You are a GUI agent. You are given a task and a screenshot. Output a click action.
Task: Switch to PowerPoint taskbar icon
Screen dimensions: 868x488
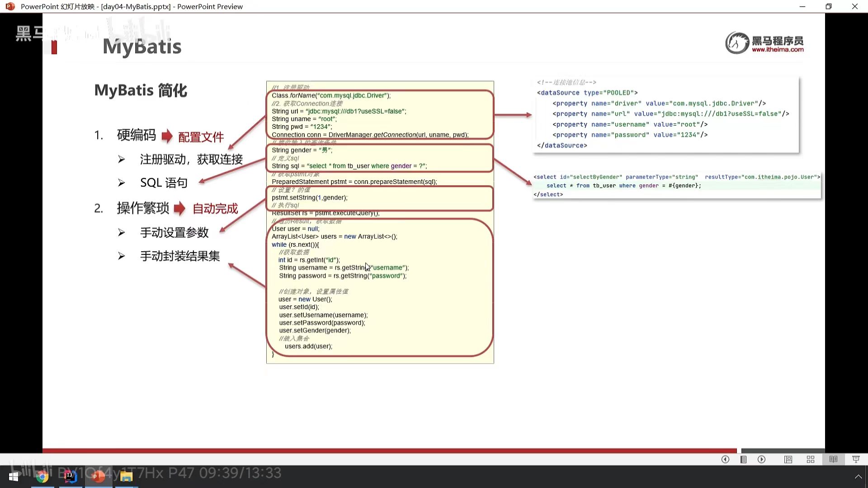[x=98, y=477]
